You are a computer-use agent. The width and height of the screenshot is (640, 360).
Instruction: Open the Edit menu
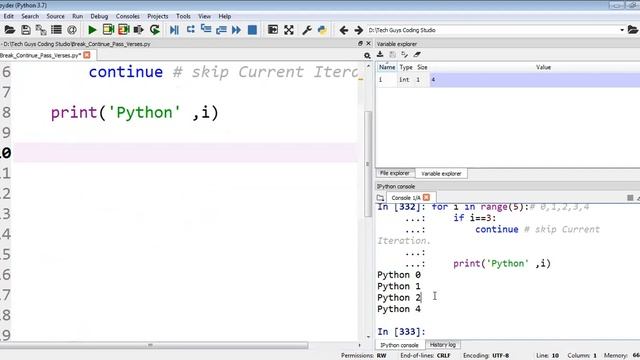9,16
